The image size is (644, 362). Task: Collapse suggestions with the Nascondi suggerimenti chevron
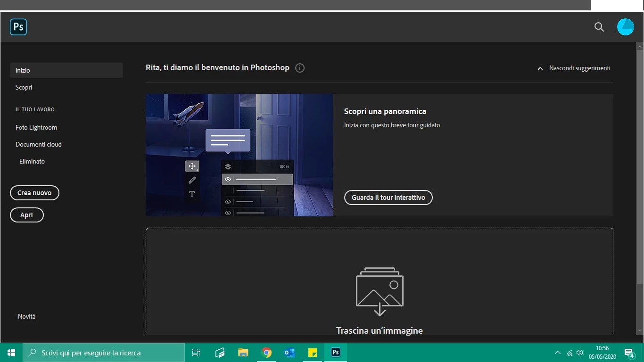point(540,68)
